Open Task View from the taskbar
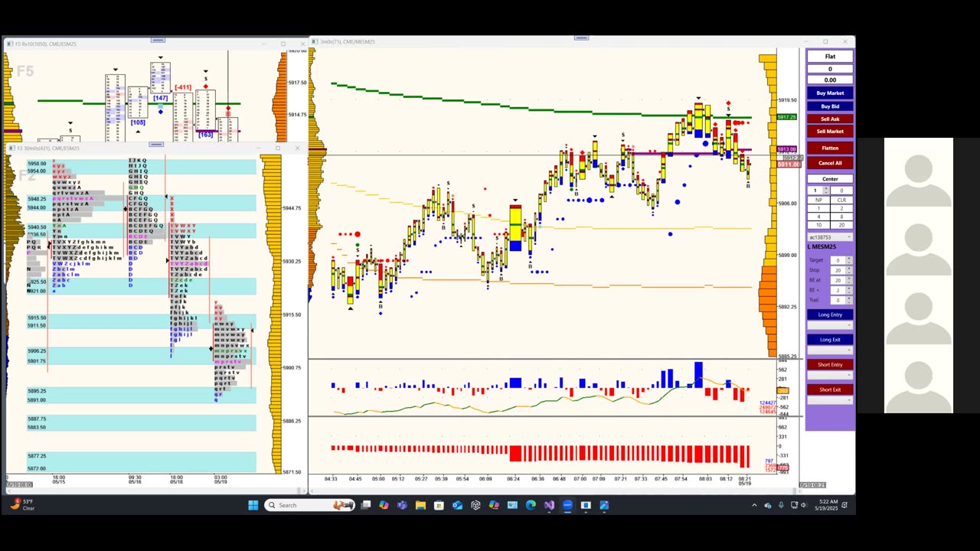The image size is (980, 551). coord(366,505)
